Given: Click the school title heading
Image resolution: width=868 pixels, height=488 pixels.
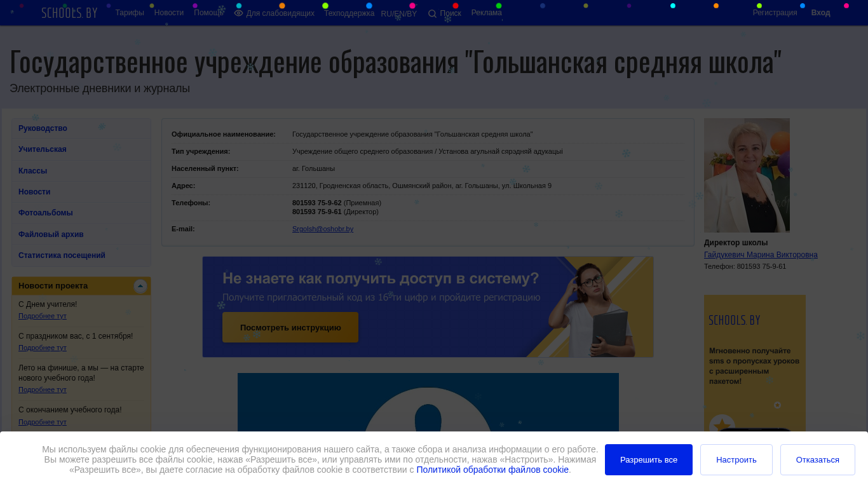Looking at the screenshot, I should (x=396, y=62).
